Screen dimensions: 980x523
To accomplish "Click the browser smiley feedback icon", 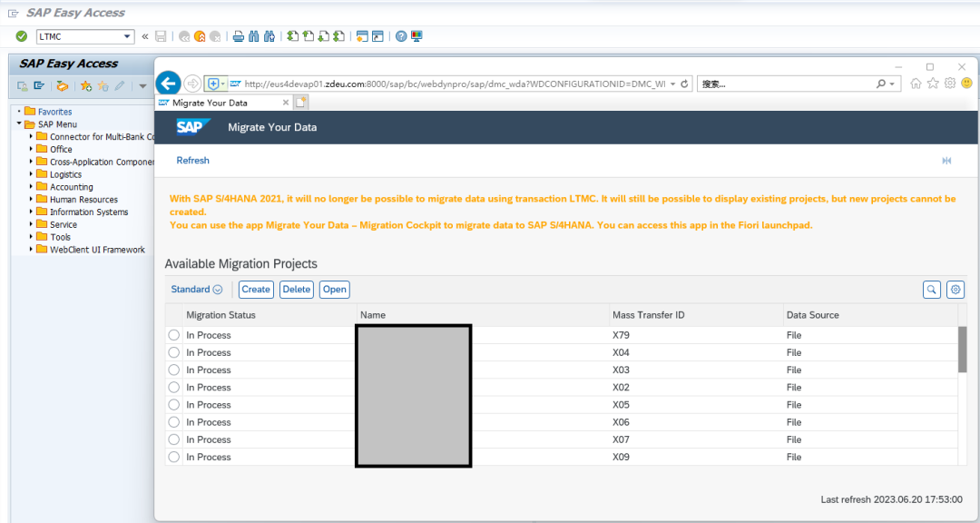I will tap(967, 84).
